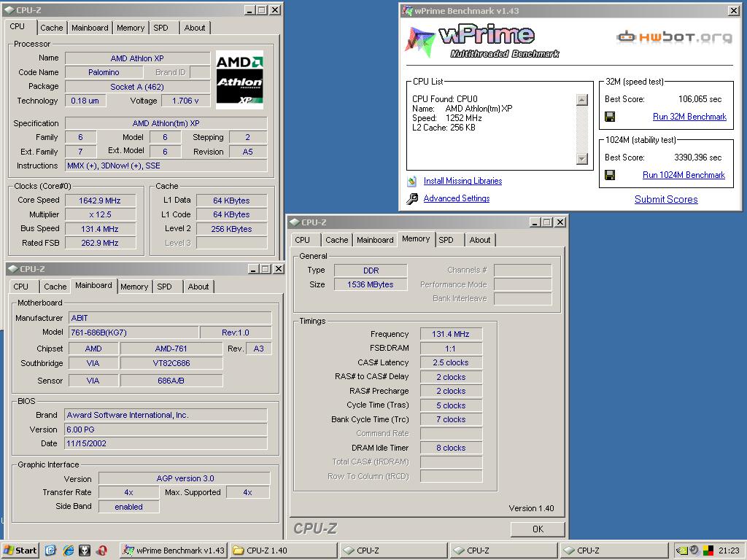The width and height of the screenshot is (747, 560).
Task: Click the Code Name field Palomino
Action: click(x=104, y=72)
